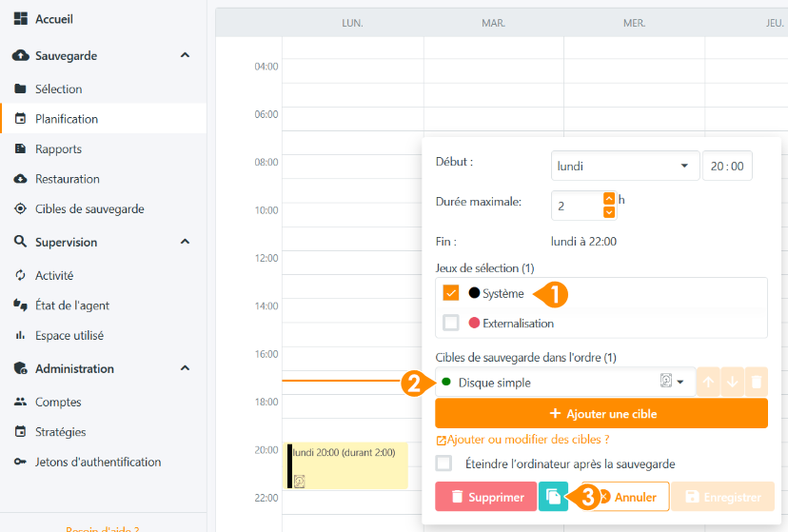
Task: Click the Restauration cloud download icon
Action: click(20, 179)
